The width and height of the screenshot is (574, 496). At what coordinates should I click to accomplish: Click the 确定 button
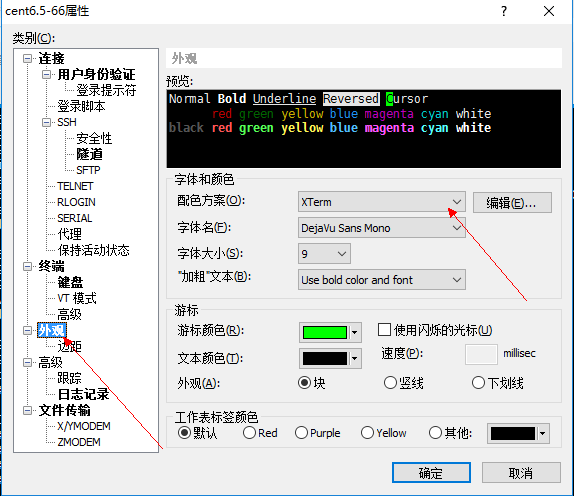431,473
